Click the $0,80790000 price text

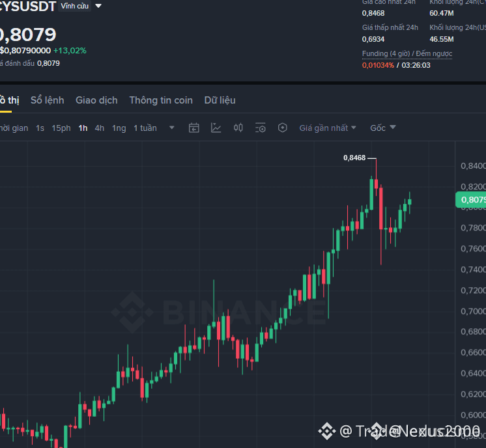pyautogui.click(x=25, y=51)
